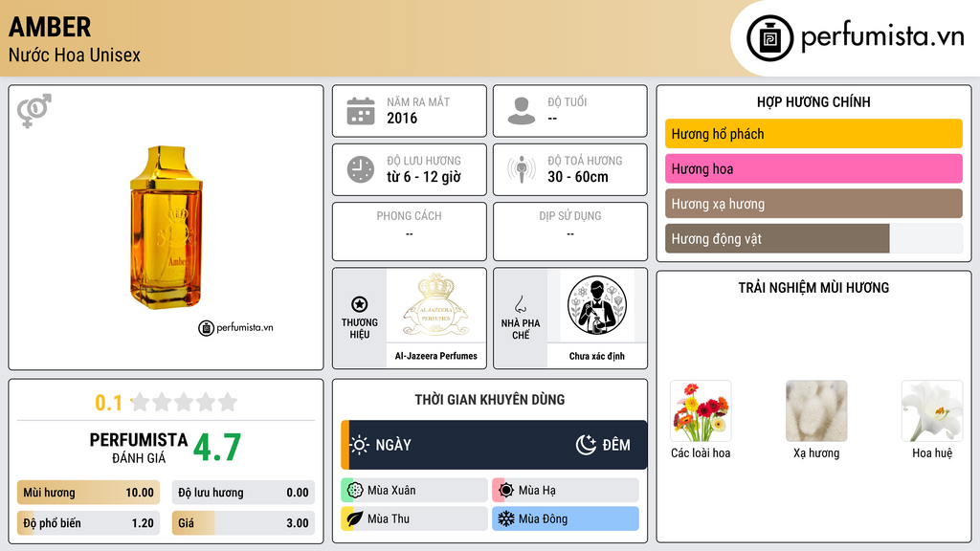This screenshot has height=551, width=980.
Task: Click the snowflake icon for Mùa Đông
Action: click(506, 518)
